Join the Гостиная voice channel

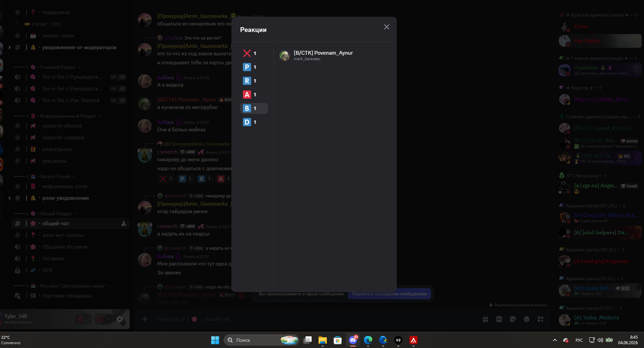(x=70, y=258)
